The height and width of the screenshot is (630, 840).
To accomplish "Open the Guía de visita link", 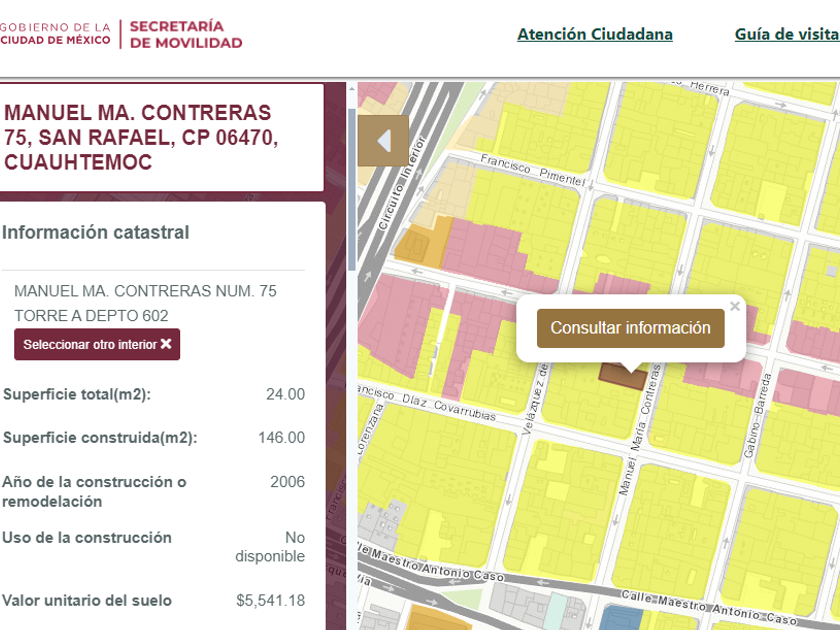I will click(787, 34).
